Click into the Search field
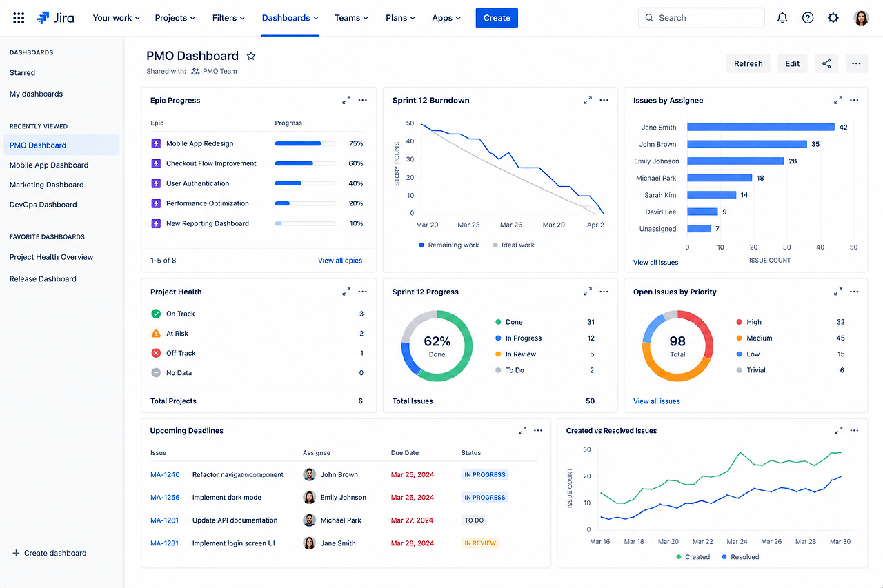The image size is (883, 588). click(x=702, y=18)
